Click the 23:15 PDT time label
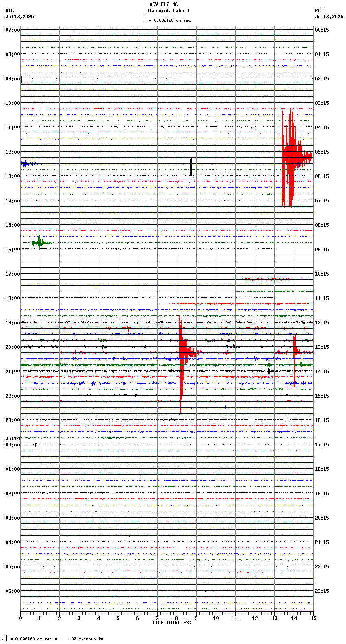Image resolution: width=346 pixels, height=644 pixels. click(x=322, y=591)
